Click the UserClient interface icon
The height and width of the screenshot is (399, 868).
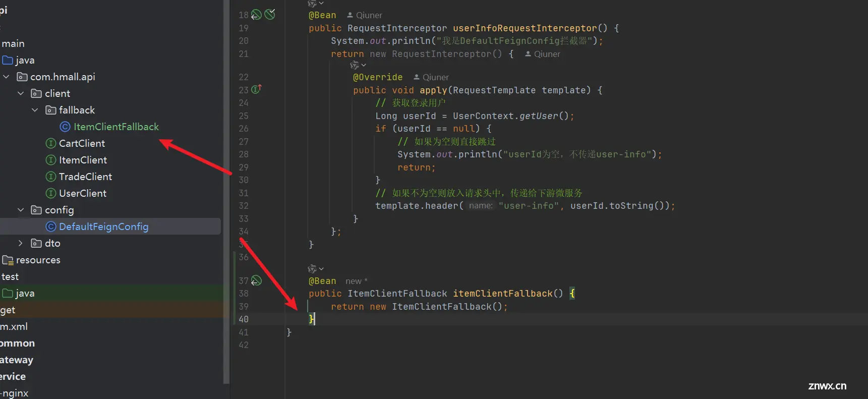[x=50, y=193]
